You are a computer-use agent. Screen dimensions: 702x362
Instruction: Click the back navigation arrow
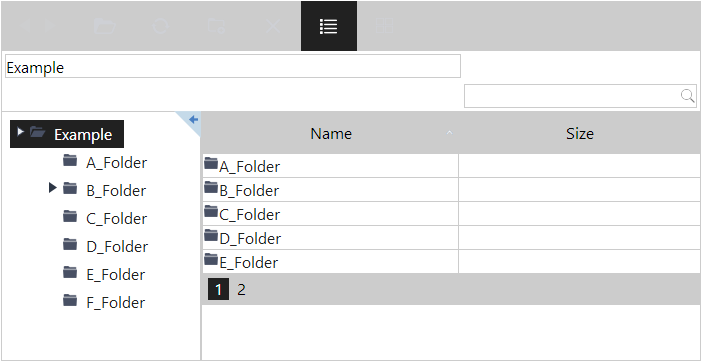pyautogui.click(x=26, y=26)
